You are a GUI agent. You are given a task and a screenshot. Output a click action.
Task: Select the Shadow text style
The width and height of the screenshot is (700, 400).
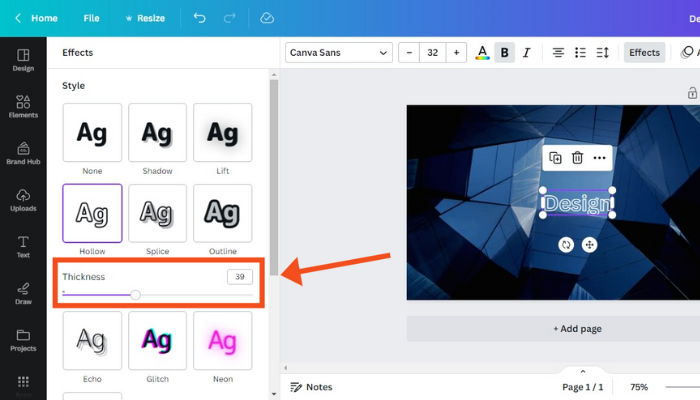pos(157,133)
